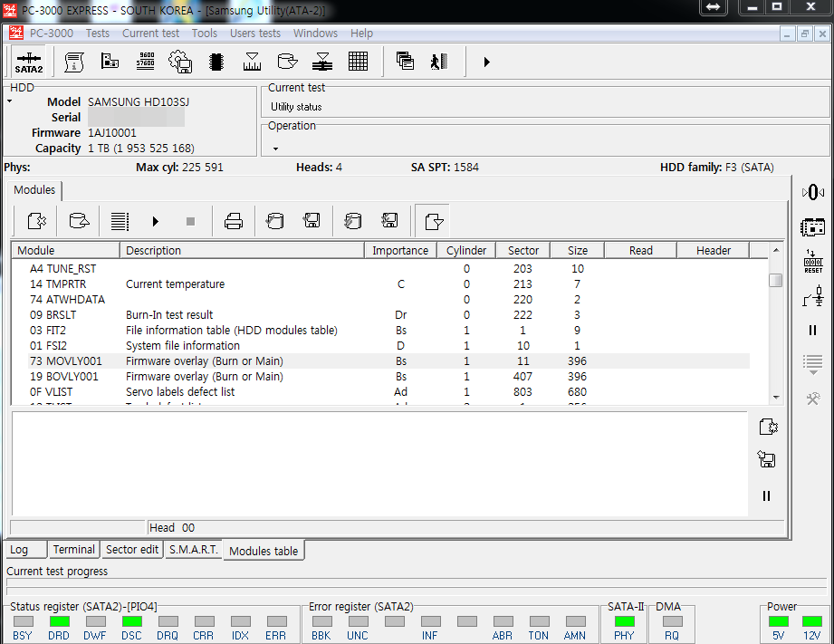Click the RESET icon in right sidebar

813,262
